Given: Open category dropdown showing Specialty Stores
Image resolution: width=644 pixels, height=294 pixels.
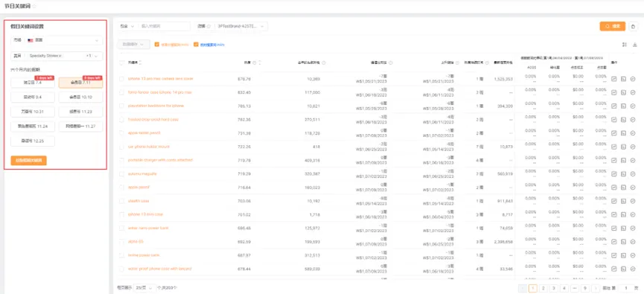Looking at the screenshot, I should coord(57,56).
